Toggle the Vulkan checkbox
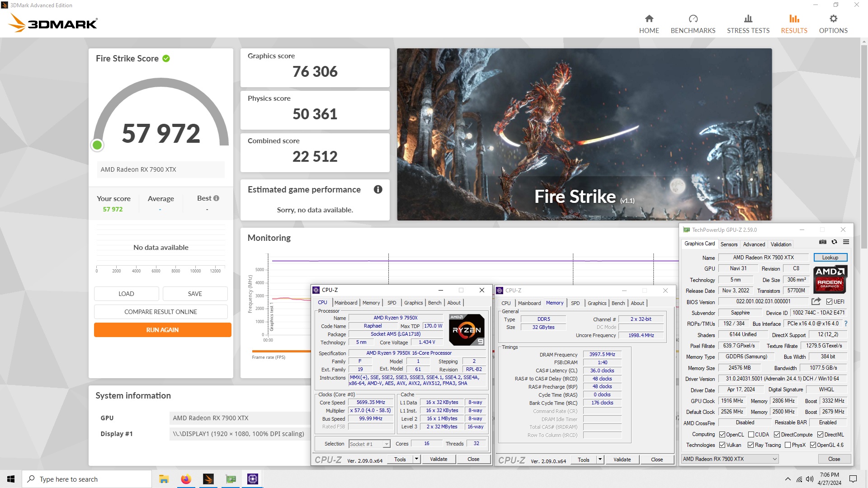 point(722,445)
